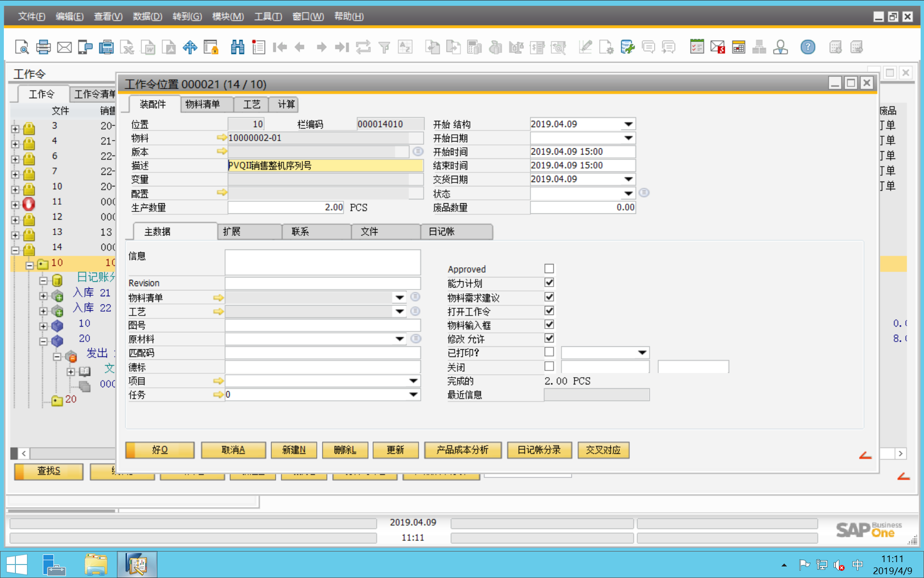Open the calendar checklist icon

coord(697,47)
